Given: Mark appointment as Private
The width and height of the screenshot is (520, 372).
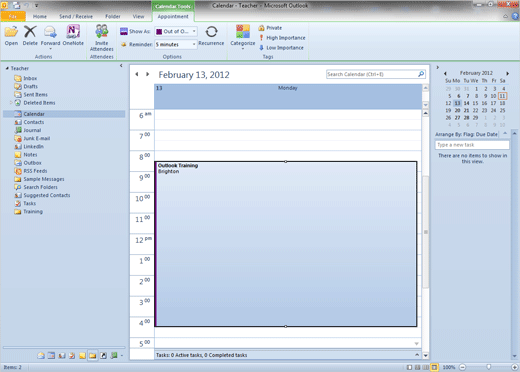Looking at the screenshot, I should pyautogui.click(x=270, y=28).
